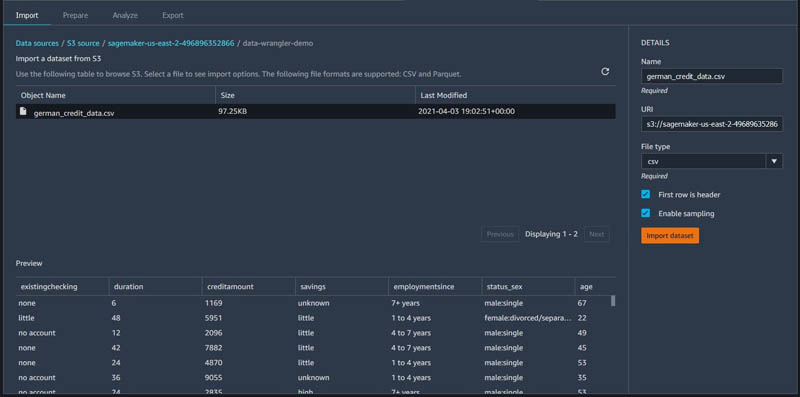Click the creditamount cell 5951
The height and width of the screenshot is (397, 800).
click(214, 318)
